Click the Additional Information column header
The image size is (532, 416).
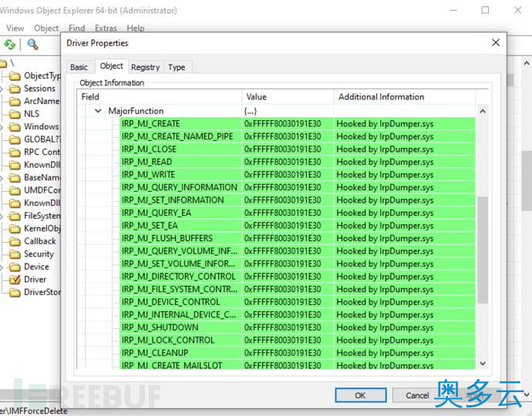point(405,96)
